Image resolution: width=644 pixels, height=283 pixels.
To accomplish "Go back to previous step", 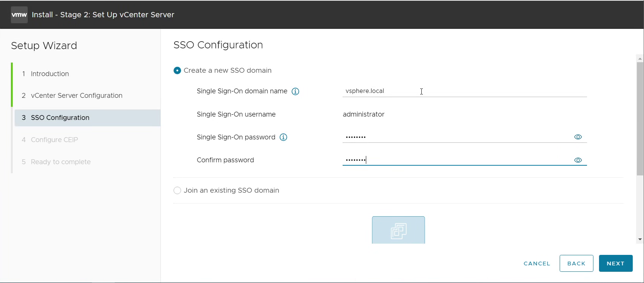I will tap(576, 264).
